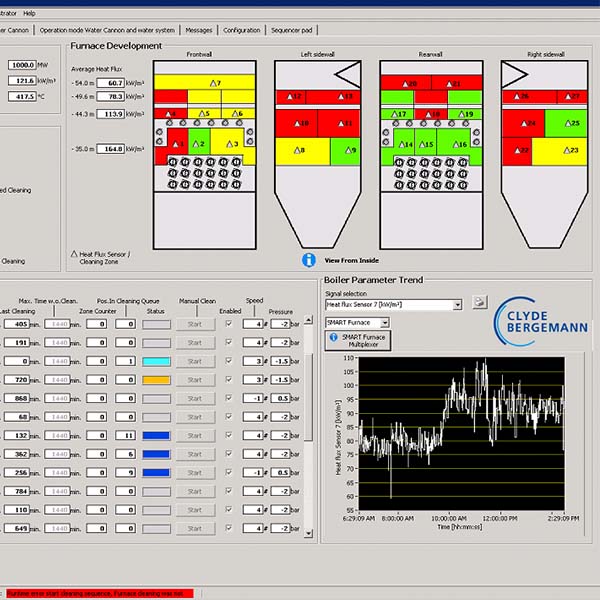Click Start in the 405 min row
Viewport: 600px width, 600px height.
pyautogui.click(x=196, y=324)
